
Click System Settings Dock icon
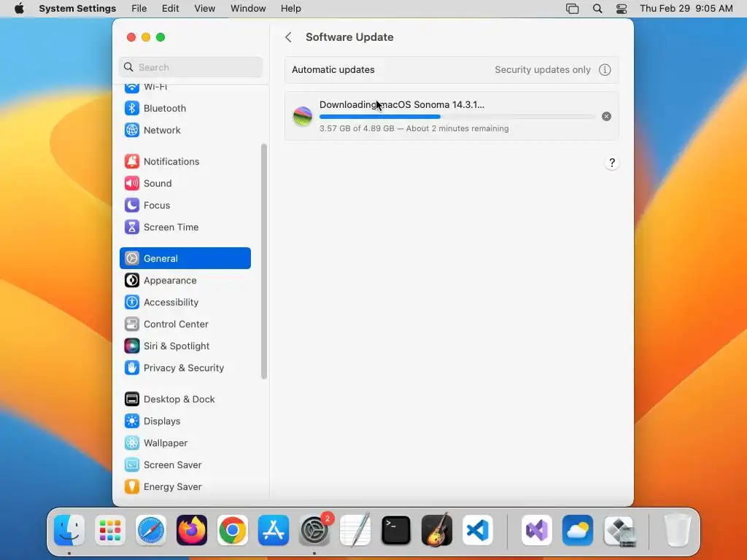click(314, 530)
